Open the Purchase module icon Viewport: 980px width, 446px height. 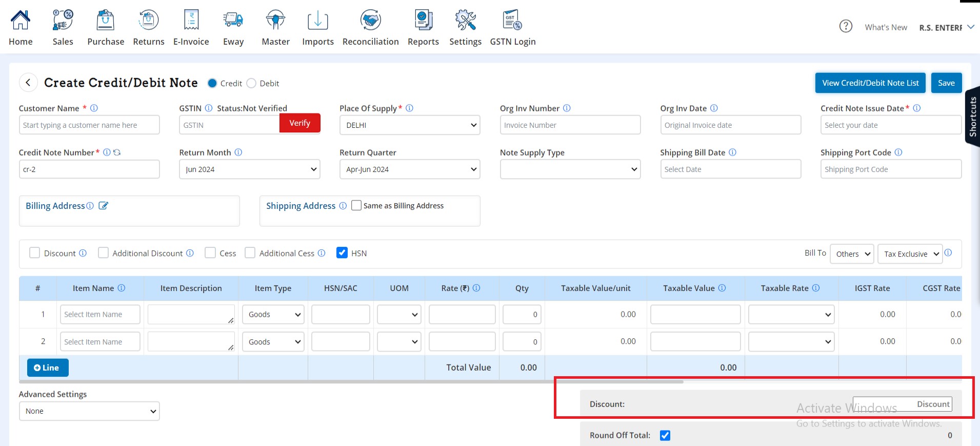(x=106, y=20)
